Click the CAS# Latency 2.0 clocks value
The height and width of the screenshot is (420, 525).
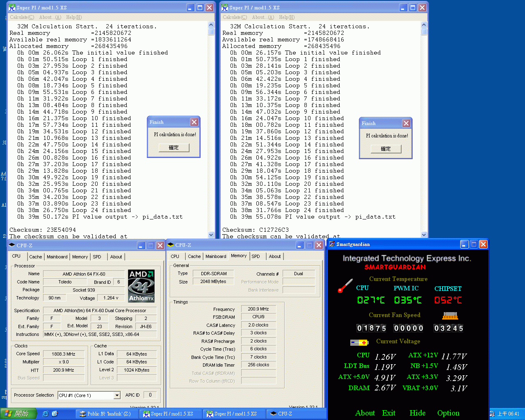pos(258,325)
